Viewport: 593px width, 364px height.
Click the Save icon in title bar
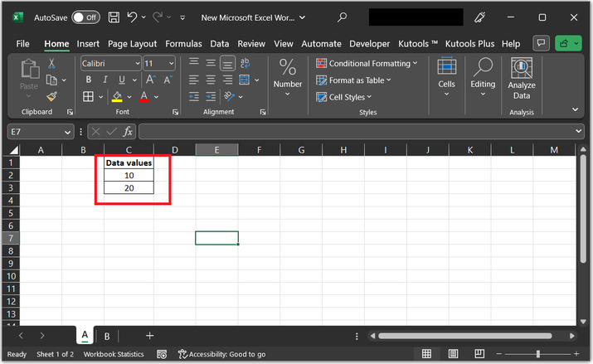[x=113, y=17]
